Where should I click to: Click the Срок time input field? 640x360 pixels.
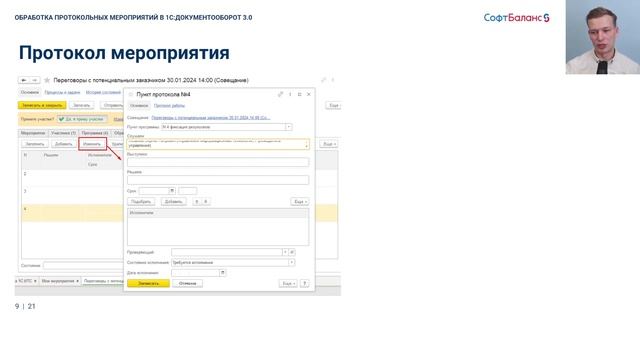188,191
